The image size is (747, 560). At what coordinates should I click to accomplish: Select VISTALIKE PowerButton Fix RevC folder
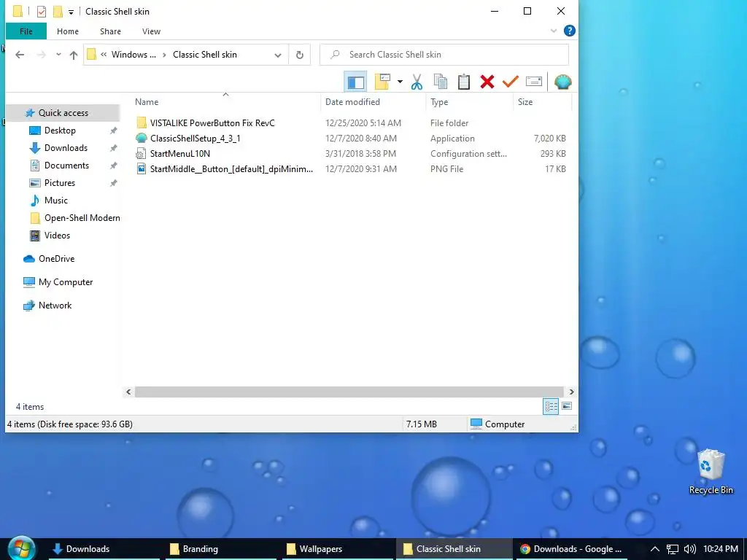[212, 122]
